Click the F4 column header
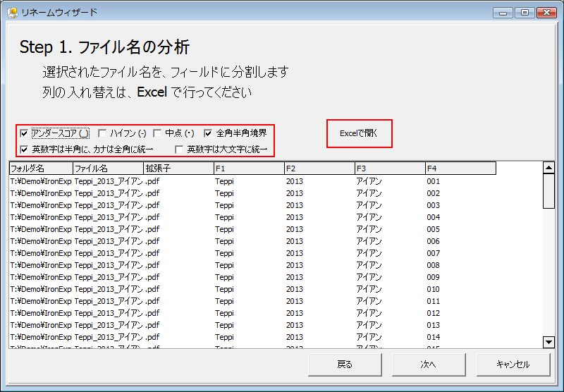The height and width of the screenshot is (392, 564). (461, 169)
